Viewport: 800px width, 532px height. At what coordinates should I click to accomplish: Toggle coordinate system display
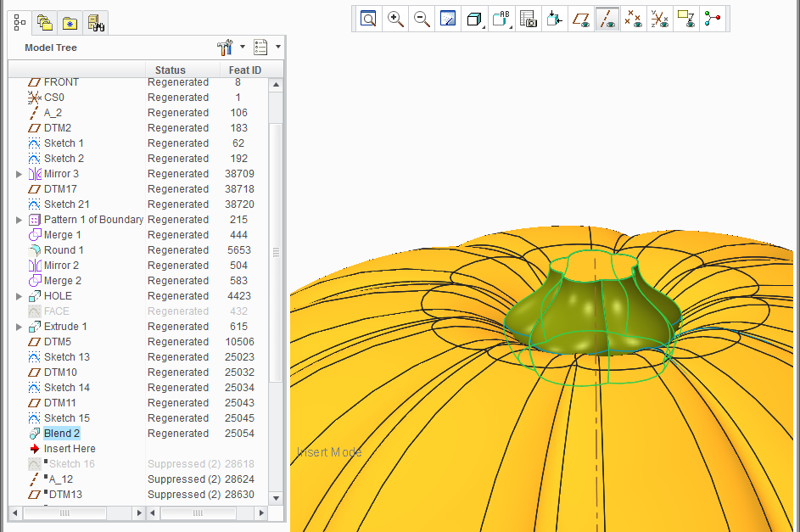(660, 19)
